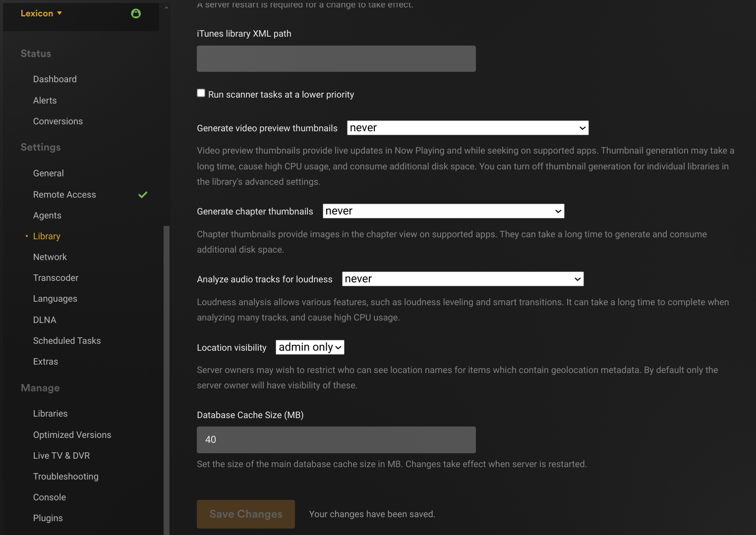This screenshot has height=535, width=756.
Task: Open the Lexicon server dropdown
Action: tap(41, 13)
